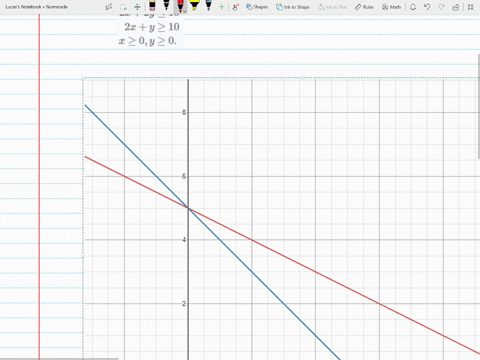
Task: Click the y-axis label 2
Action: coord(184,304)
